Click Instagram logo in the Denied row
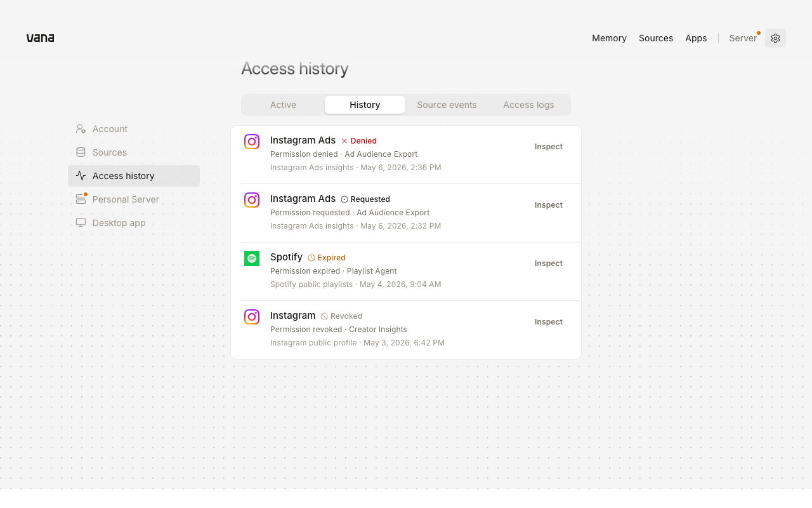812x508 pixels. tap(252, 142)
